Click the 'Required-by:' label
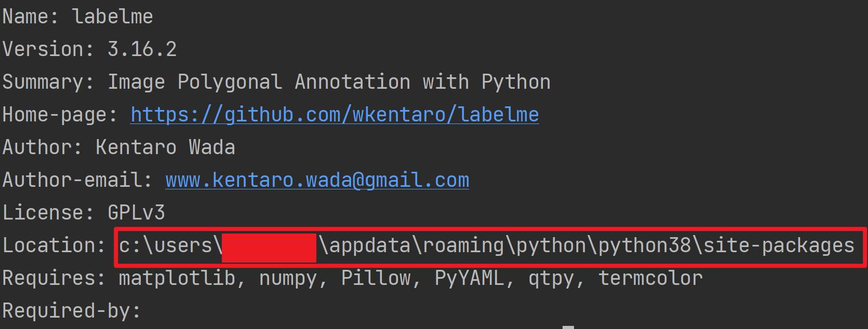868x329 pixels. tap(72, 311)
